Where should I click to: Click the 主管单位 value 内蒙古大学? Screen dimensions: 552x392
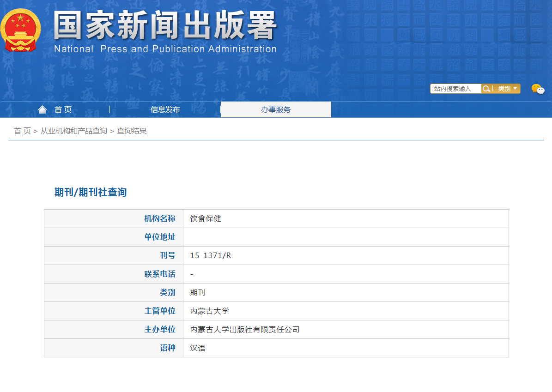coord(209,311)
